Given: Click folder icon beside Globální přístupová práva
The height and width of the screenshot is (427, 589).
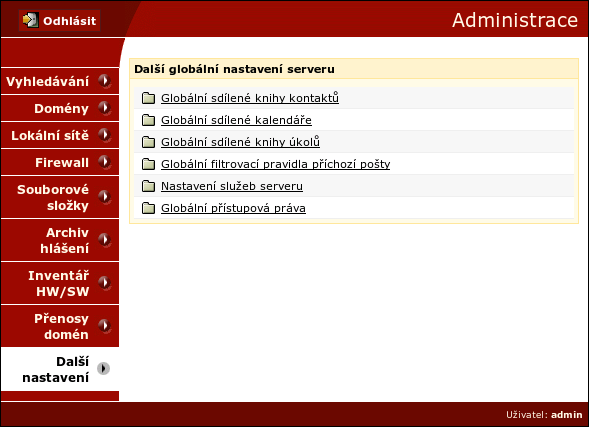Looking at the screenshot, I should 148,208.
